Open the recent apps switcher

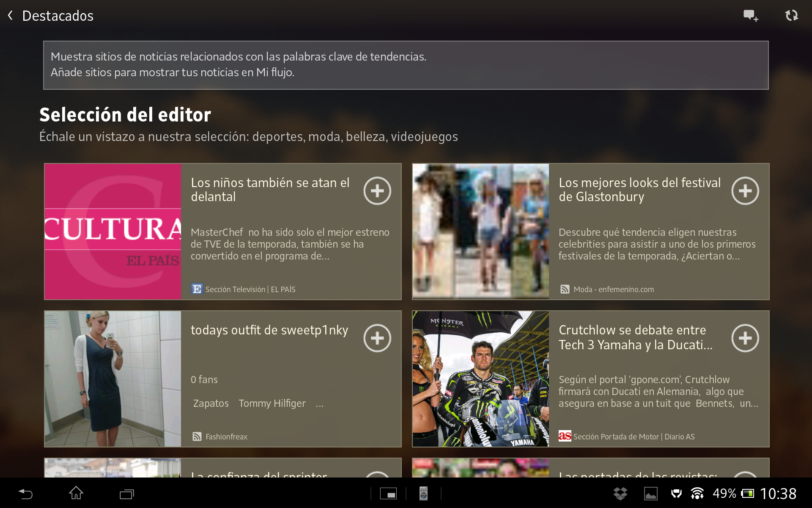pos(126,494)
